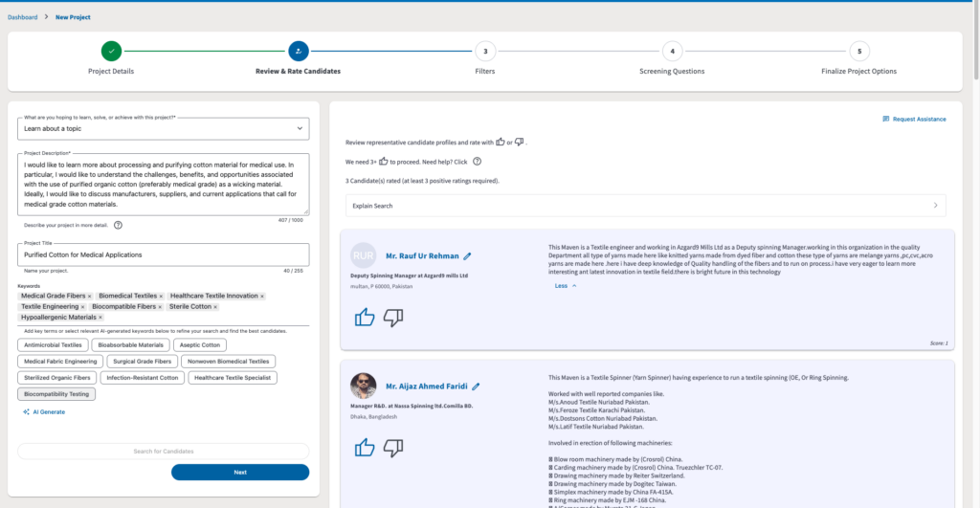Expand the Explain Search panel
Screen dimensions: 980x508
click(x=646, y=206)
